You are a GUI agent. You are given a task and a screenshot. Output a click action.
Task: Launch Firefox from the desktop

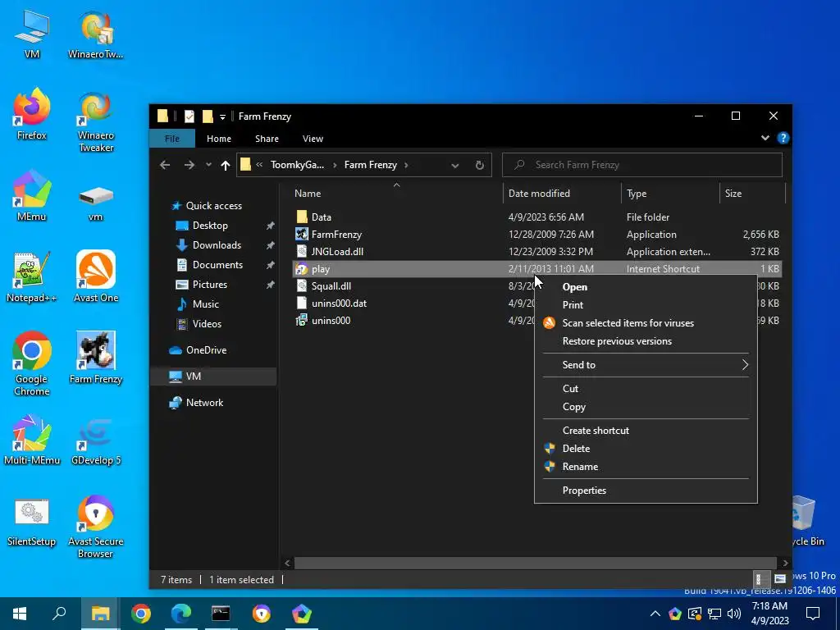[x=32, y=115]
